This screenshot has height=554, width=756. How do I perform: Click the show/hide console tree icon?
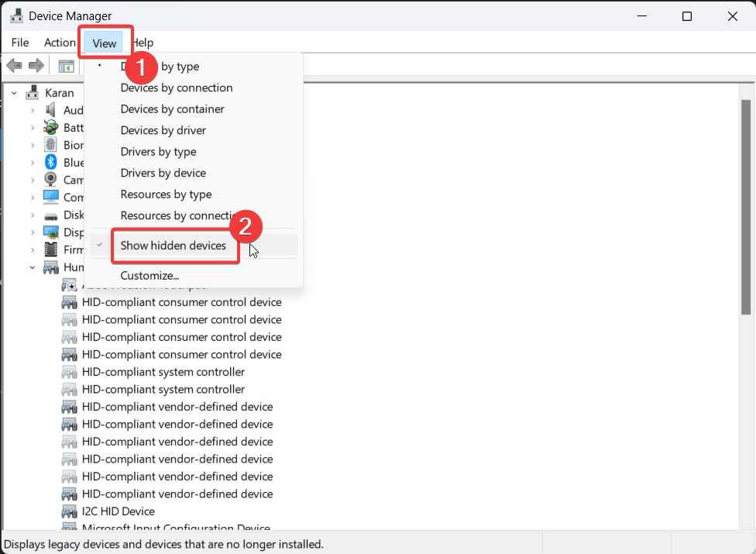66,67
